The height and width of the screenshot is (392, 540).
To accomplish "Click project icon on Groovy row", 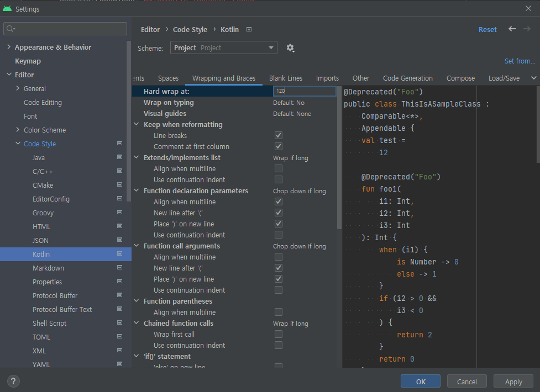I will point(119,212).
